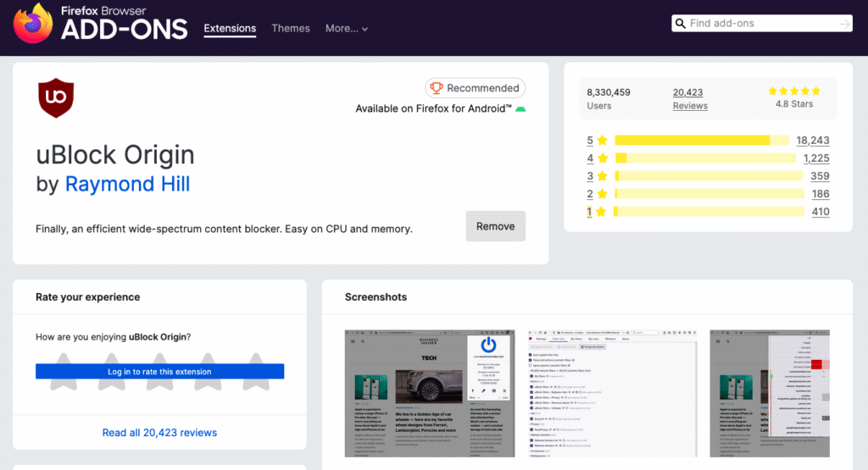
Task: Open the Extensions tab
Action: (230, 29)
